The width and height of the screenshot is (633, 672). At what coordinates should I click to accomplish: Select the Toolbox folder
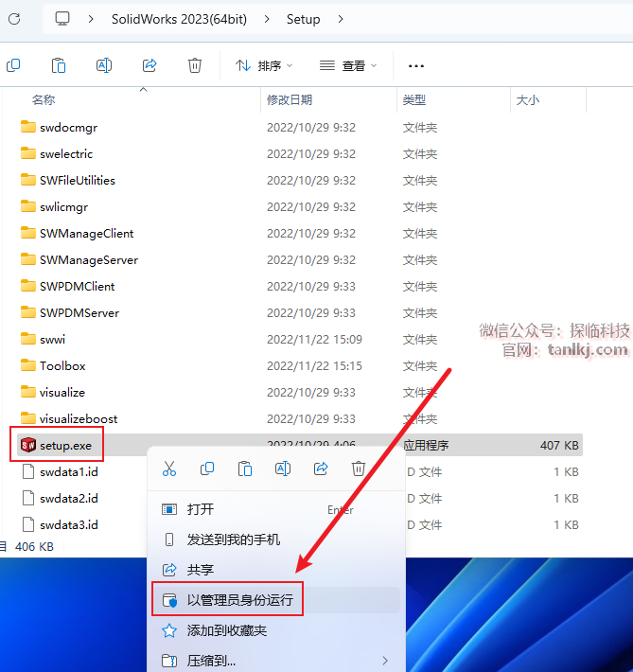62,366
